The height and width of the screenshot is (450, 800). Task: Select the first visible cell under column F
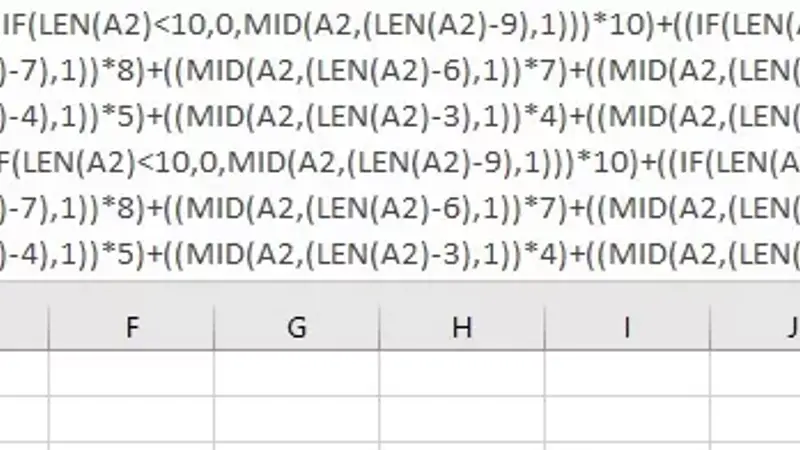point(132,373)
